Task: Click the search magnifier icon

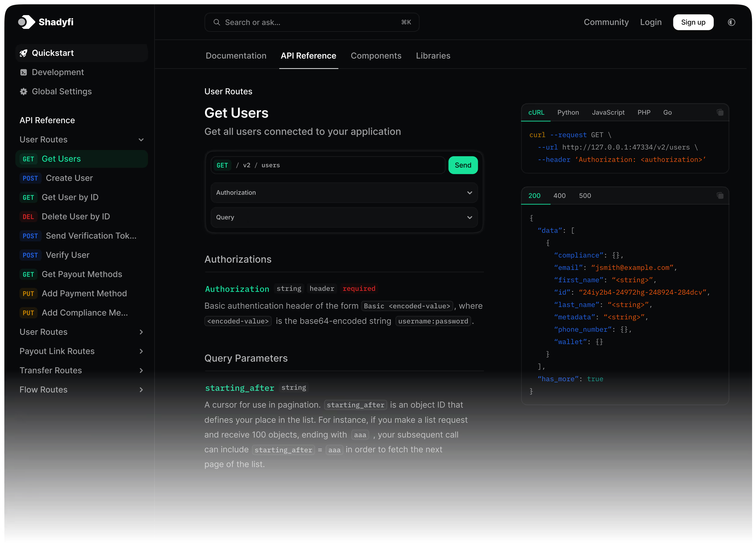Action: (217, 22)
